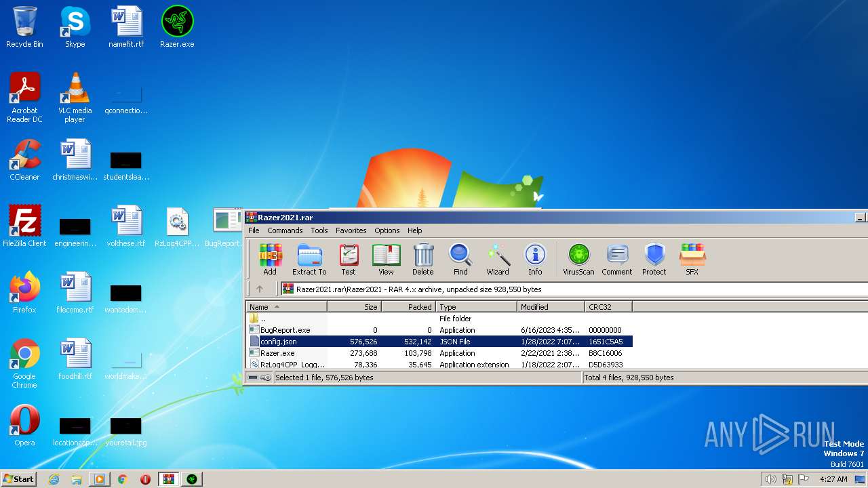Switch to Razer app in taskbar
Image resolution: width=868 pixels, height=488 pixels.
191,479
